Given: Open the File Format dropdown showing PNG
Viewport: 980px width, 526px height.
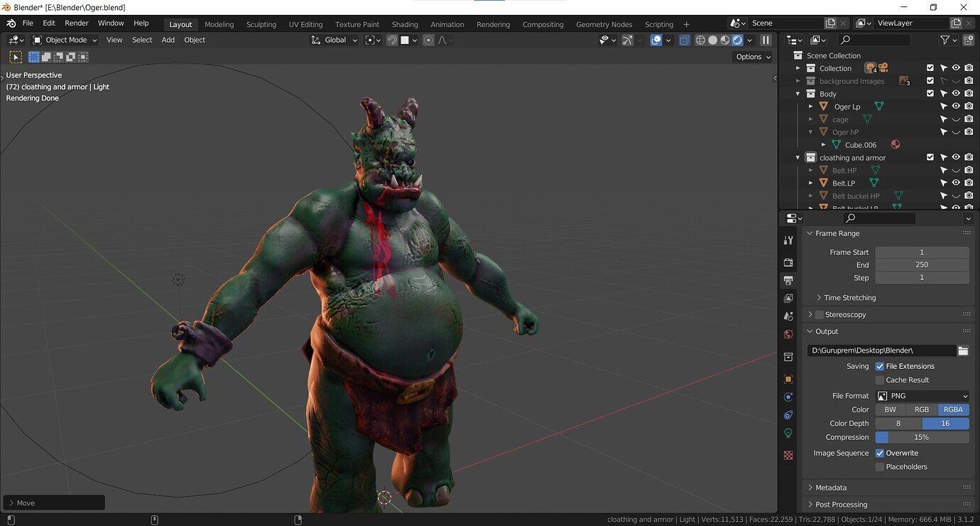Looking at the screenshot, I should (923, 396).
